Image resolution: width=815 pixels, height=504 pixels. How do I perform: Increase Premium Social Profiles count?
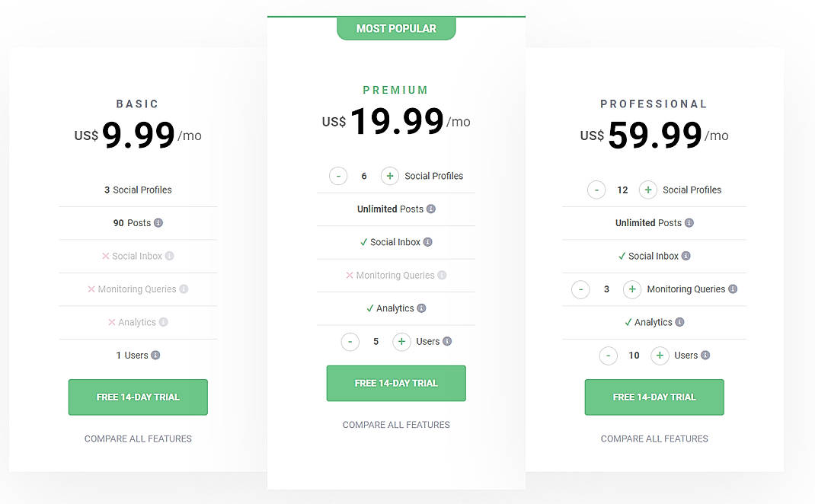point(389,176)
